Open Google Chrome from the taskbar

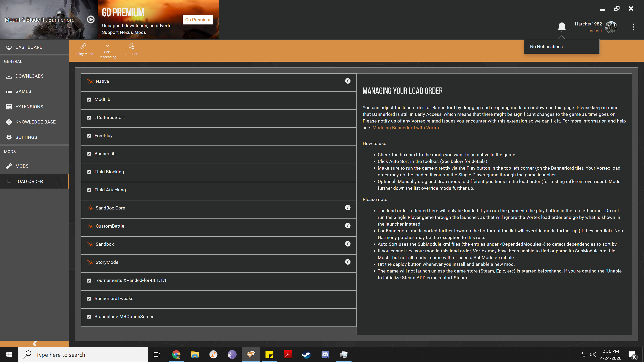click(x=176, y=354)
